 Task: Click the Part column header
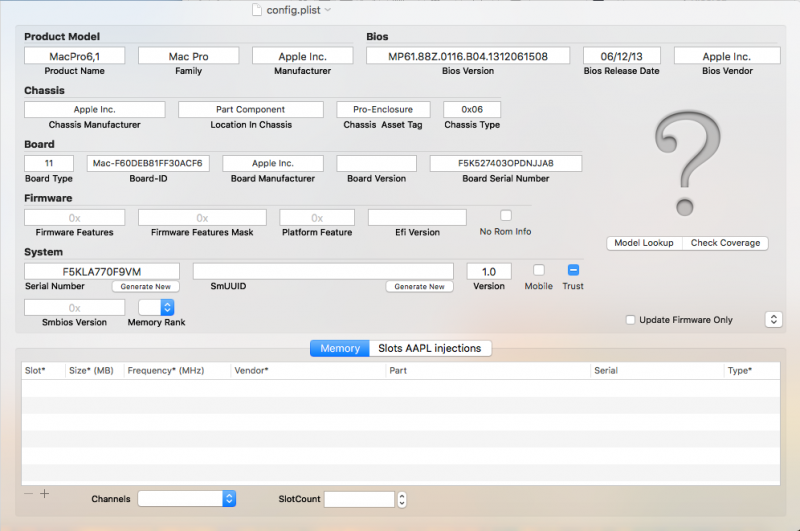click(x=488, y=371)
